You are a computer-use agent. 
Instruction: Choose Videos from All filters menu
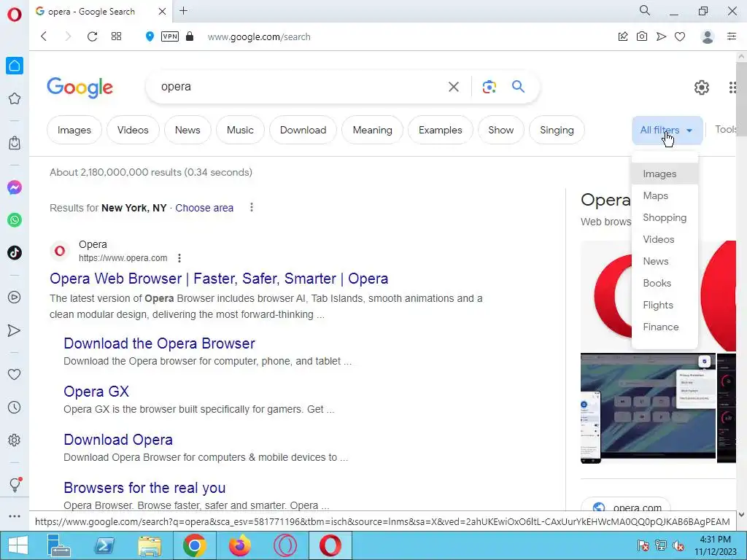click(x=665, y=239)
